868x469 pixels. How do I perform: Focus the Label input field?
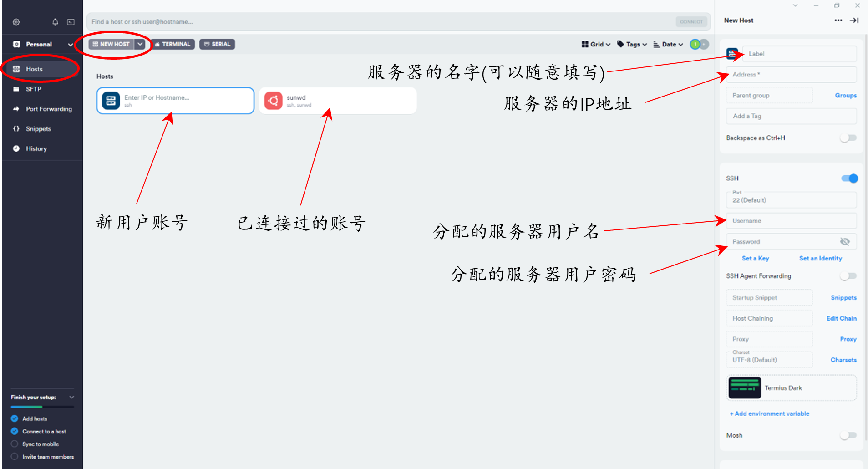coord(799,54)
